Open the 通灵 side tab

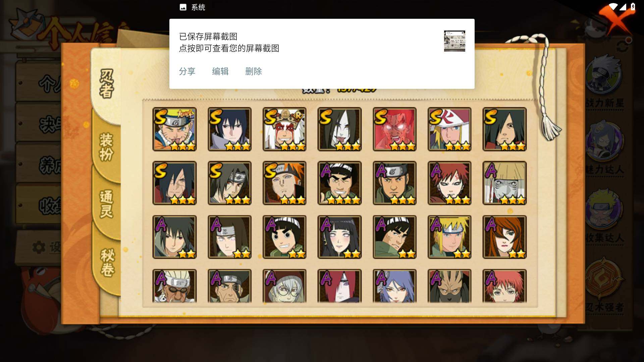[x=106, y=204]
